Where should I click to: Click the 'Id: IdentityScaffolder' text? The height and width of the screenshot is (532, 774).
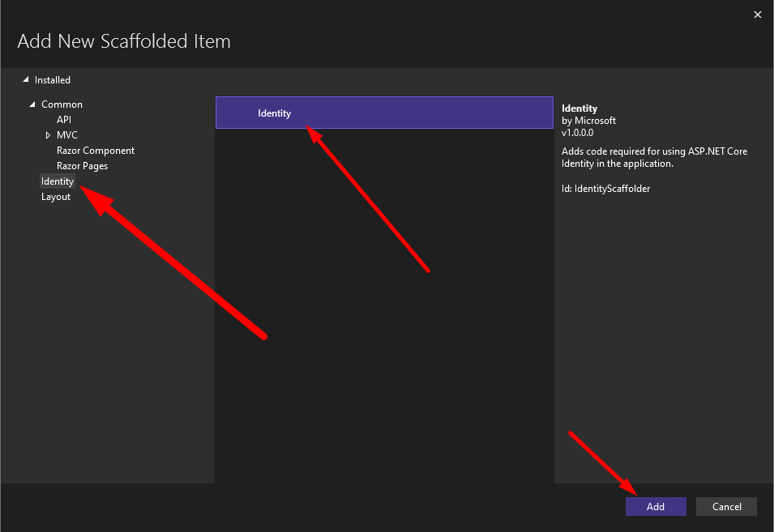(x=605, y=189)
